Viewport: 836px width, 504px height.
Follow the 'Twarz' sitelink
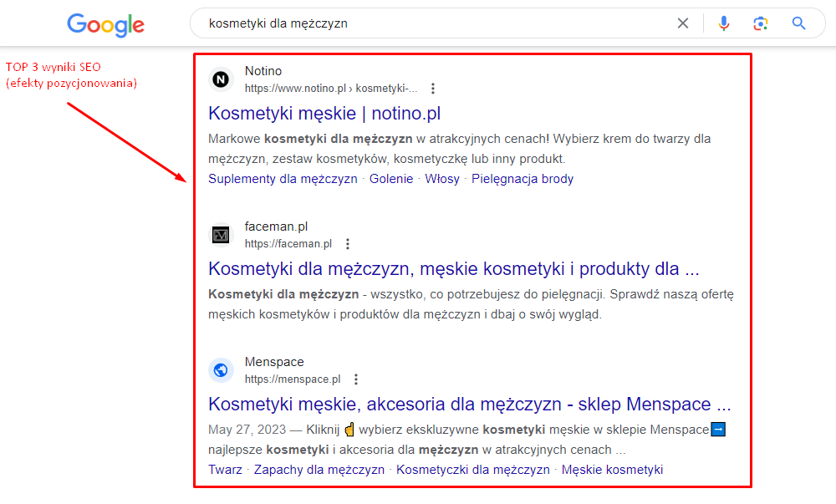coord(225,470)
